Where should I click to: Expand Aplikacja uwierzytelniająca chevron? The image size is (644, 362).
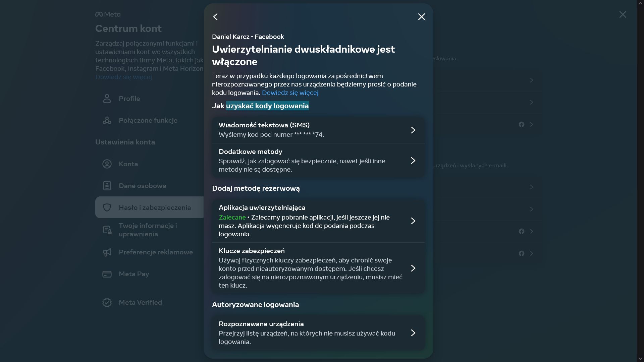pos(413,221)
